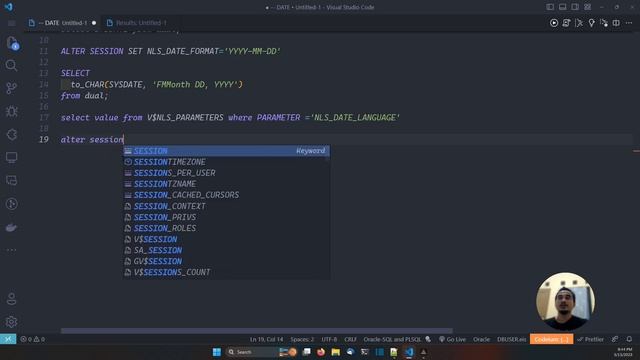Click the remote window indicator in status bar
This screenshot has height=360, width=640.
pyautogui.click(x=8, y=339)
